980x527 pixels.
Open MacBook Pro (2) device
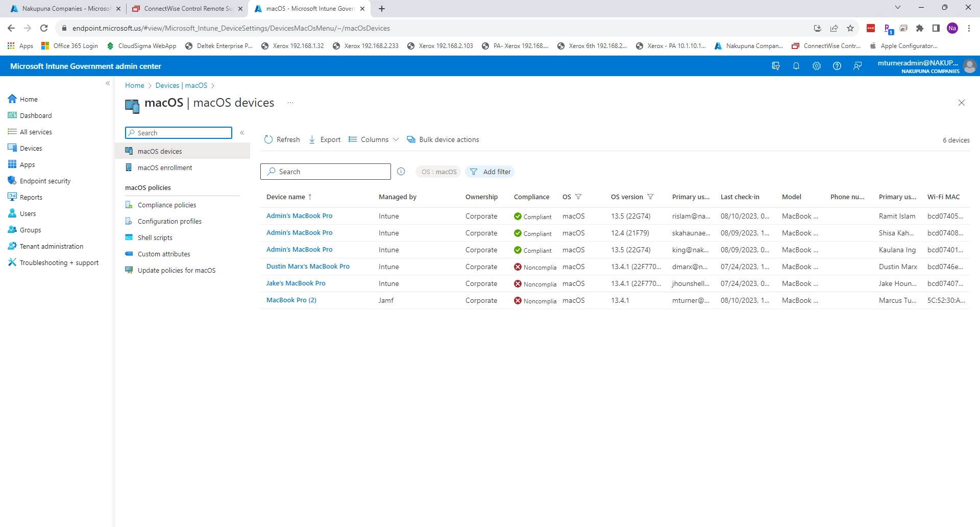[291, 300]
